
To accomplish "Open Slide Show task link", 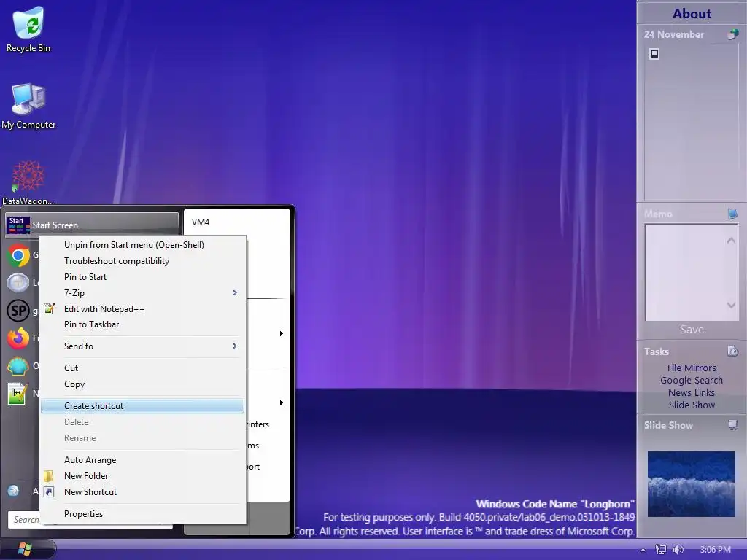I will pyautogui.click(x=692, y=405).
